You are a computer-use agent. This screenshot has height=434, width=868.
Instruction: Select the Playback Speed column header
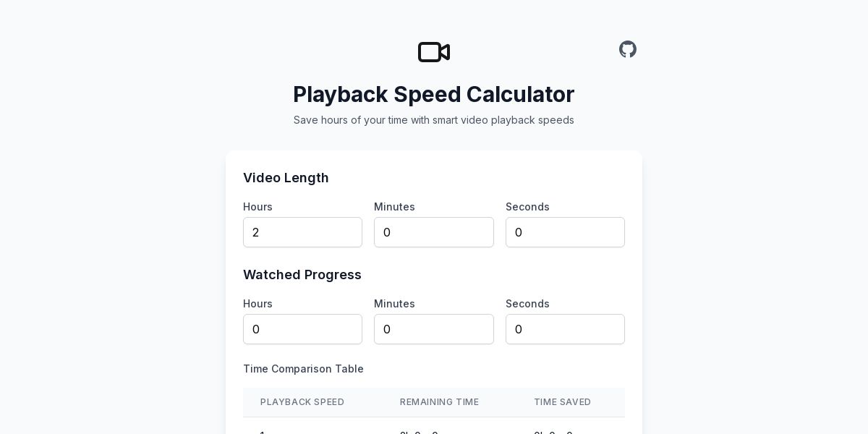coord(302,402)
